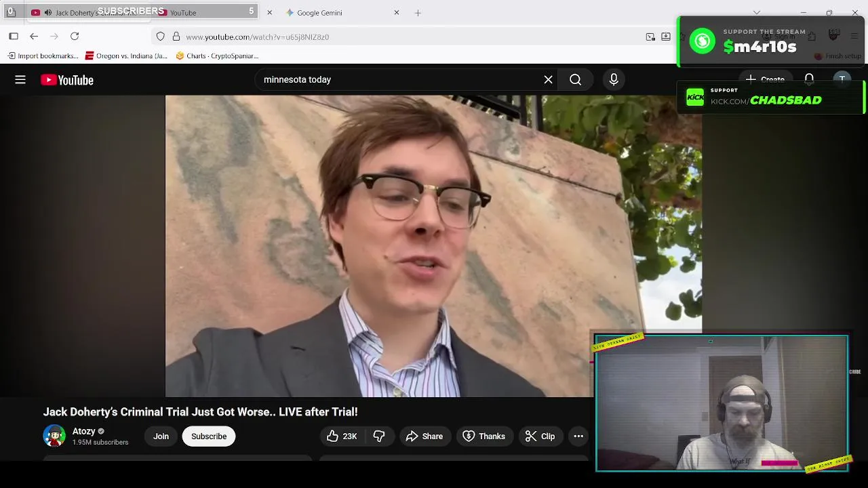Toggle the browser sidebar panel icon

tap(14, 37)
